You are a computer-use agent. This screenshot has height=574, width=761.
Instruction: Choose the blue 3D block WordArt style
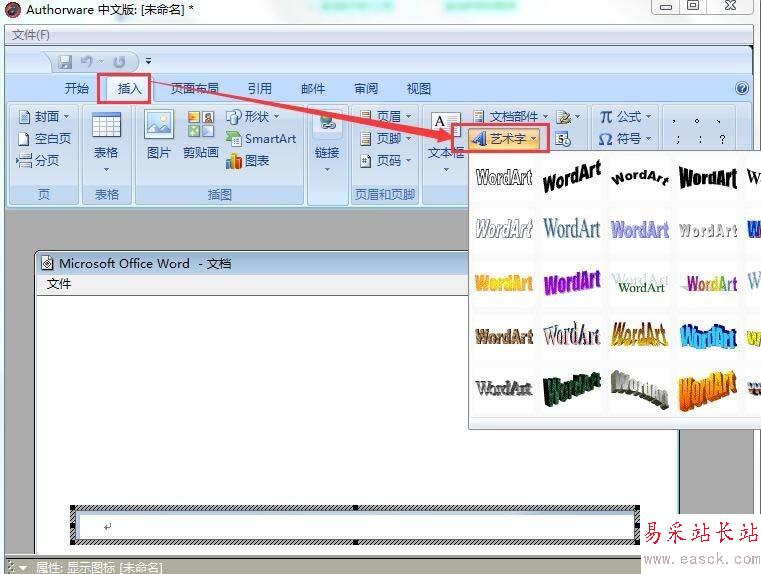pos(708,336)
